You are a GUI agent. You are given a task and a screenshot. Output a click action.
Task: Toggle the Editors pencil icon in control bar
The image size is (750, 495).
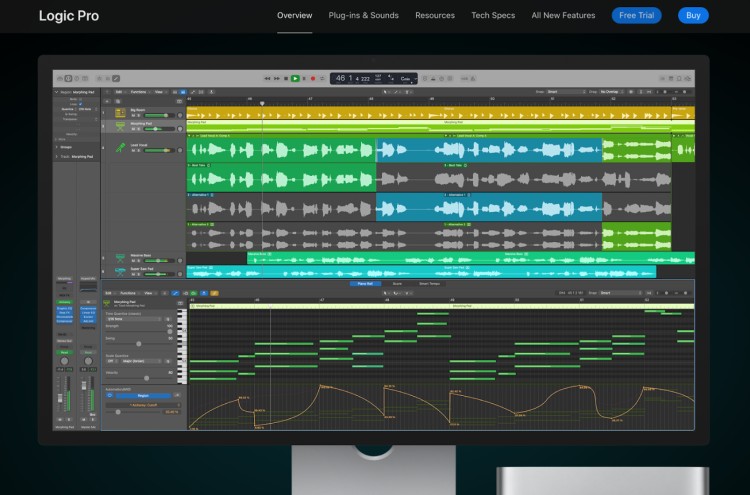point(116,78)
